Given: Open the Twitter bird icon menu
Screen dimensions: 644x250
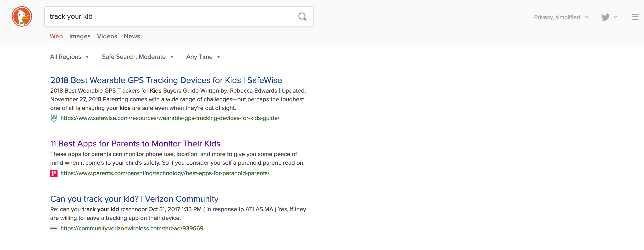Looking at the screenshot, I should click(609, 17).
